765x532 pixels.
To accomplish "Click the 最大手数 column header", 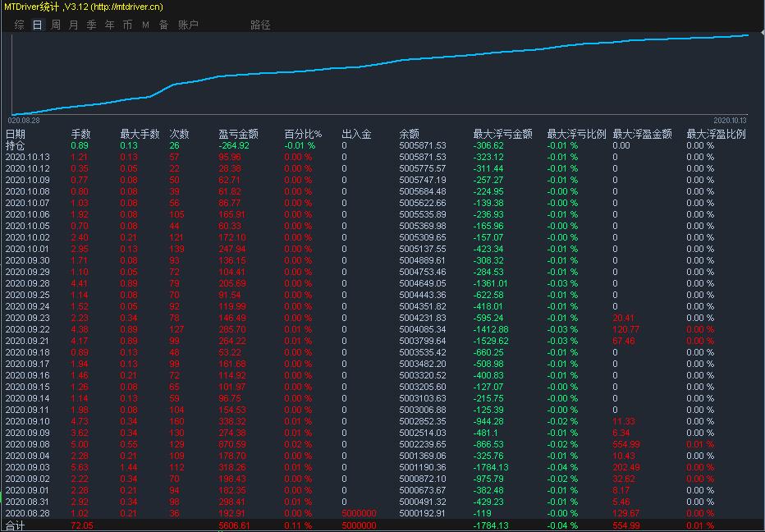I will (140, 134).
